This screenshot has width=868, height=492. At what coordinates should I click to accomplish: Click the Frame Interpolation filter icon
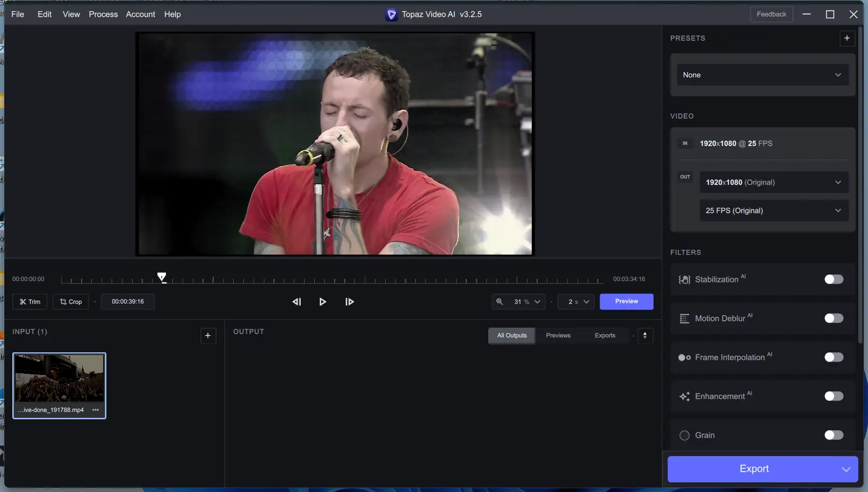[684, 358]
